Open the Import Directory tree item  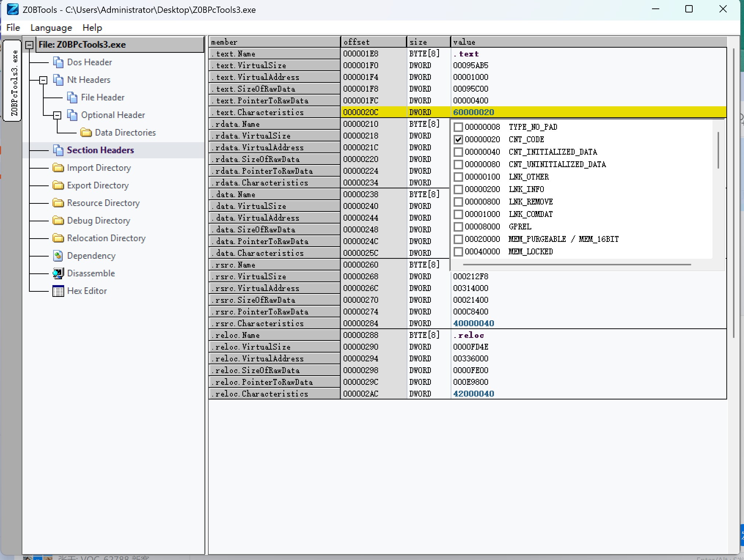coord(99,167)
